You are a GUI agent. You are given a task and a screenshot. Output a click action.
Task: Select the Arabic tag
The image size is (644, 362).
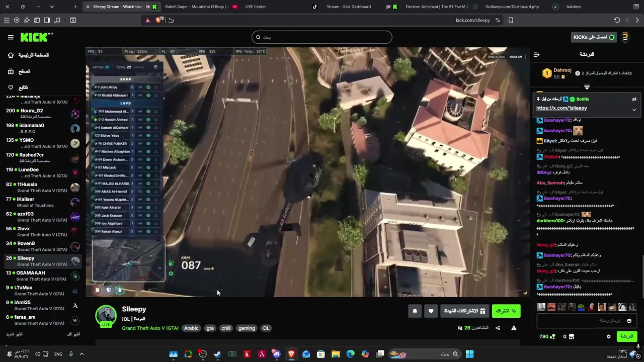point(191,328)
